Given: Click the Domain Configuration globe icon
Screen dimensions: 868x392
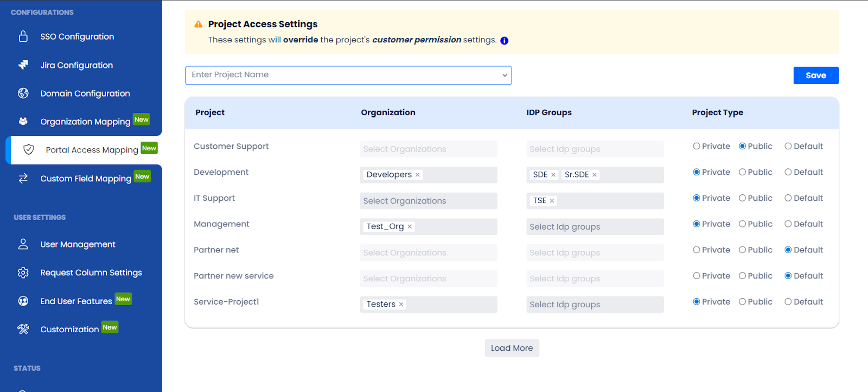Looking at the screenshot, I should 23,93.
